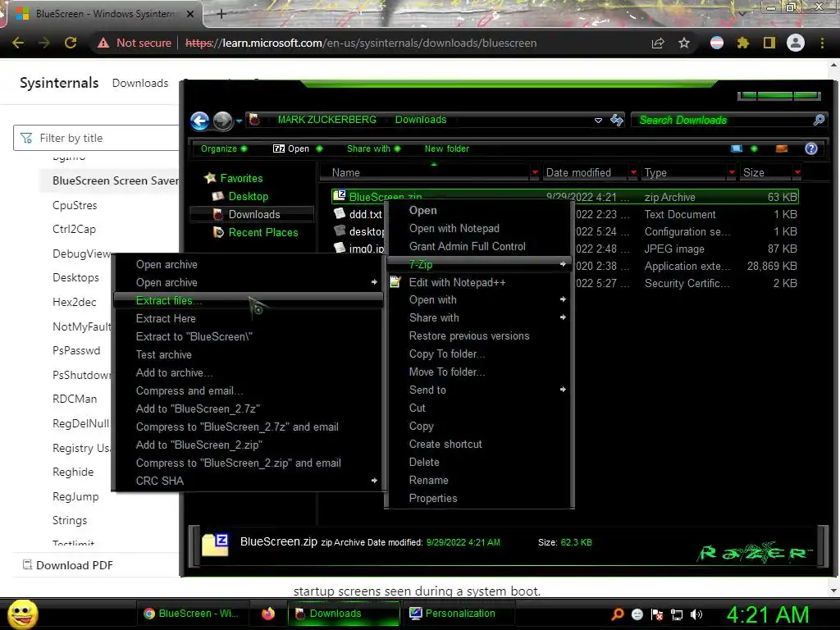840x630 pixels.
Task: Click 7z Open toolbar button
Action: coord(292,148)
